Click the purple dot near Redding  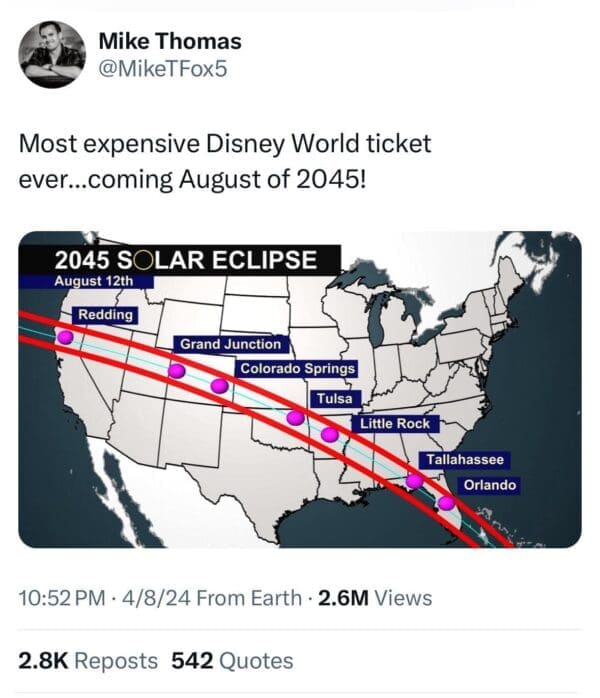click(x=65, y=337)
